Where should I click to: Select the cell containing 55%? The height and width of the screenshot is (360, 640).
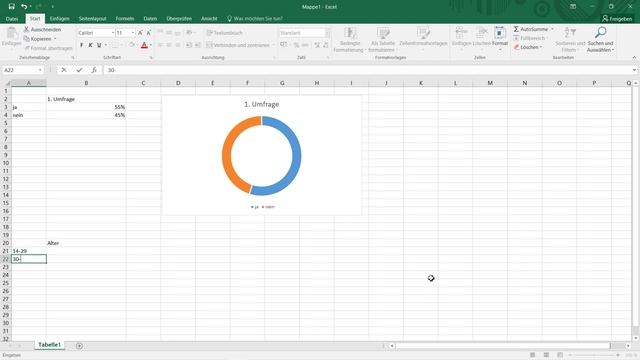point(86,107)
